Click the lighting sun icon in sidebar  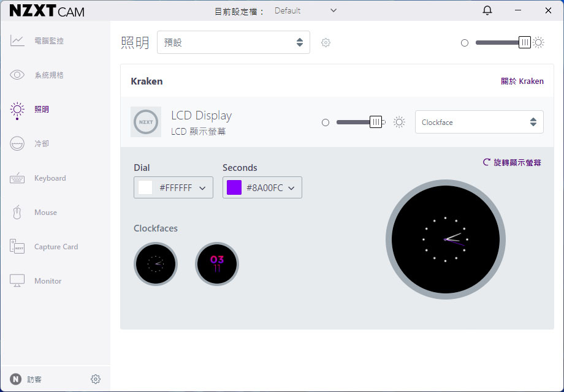tap(17, 110)
